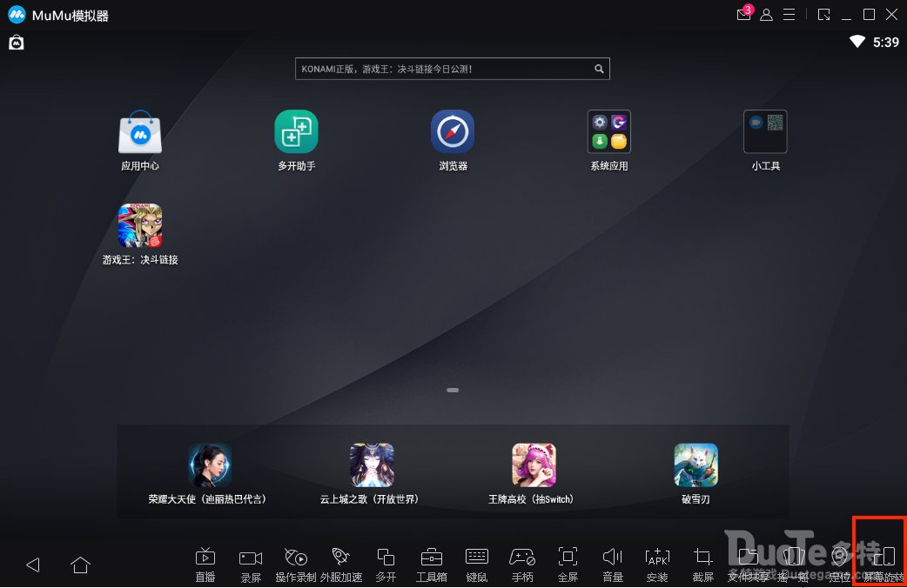Open the 系统应用 folder
907x588 pixels.
[x=609, y=132]
